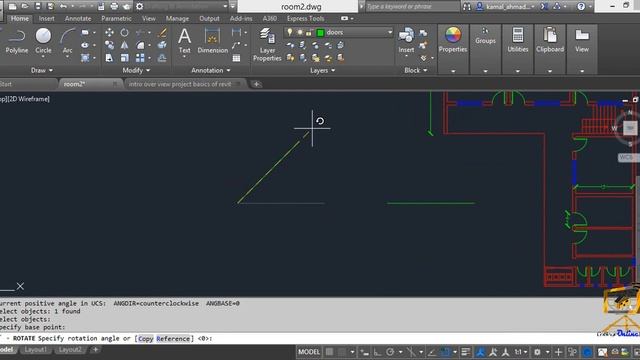The width and height of the screenshot is (640, 360).
Task: Toggle lineweight display in status bar
Action: [465, 352]
